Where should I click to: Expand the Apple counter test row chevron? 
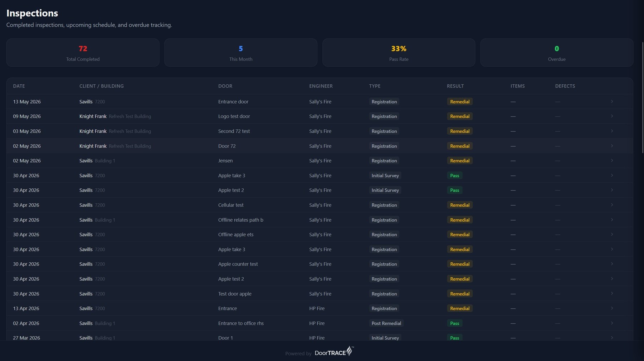point(612,264)
